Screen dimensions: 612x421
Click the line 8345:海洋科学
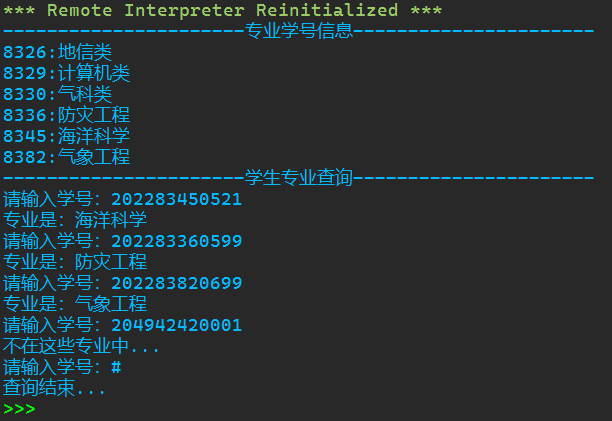coord(66,136)
